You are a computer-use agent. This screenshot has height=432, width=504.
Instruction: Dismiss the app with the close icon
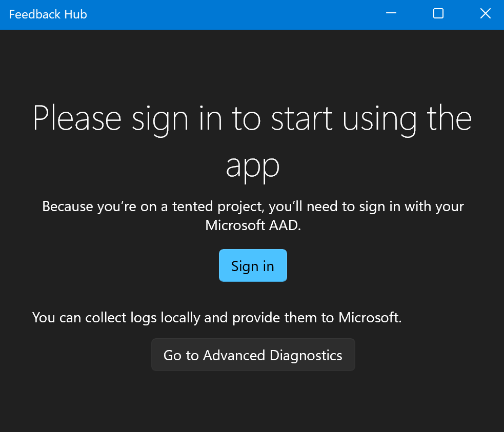485,14
